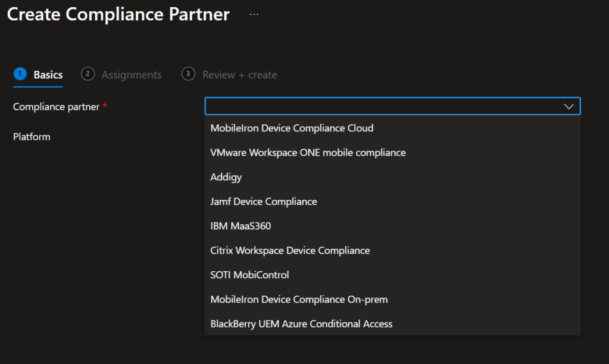The height and width of the screenshot is (364, 609).
Task: Select IBM MaaS360 as the partner
Action: (x=241, y=225)
